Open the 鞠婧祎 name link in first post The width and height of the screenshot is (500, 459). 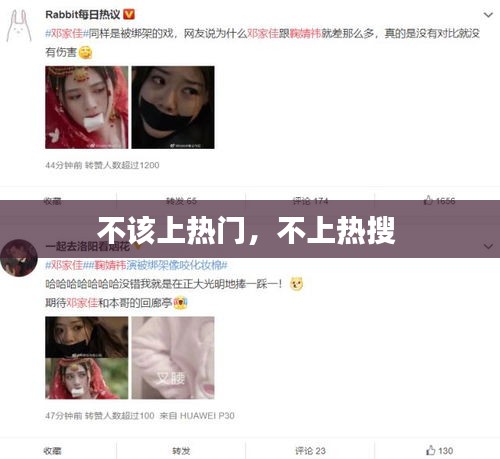coord(305,34)
